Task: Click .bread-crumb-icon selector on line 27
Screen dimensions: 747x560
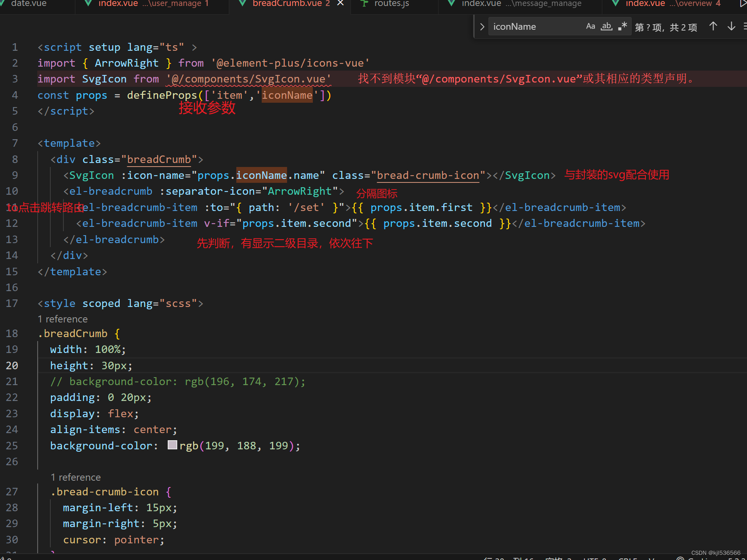Action: tap(105, 492)
